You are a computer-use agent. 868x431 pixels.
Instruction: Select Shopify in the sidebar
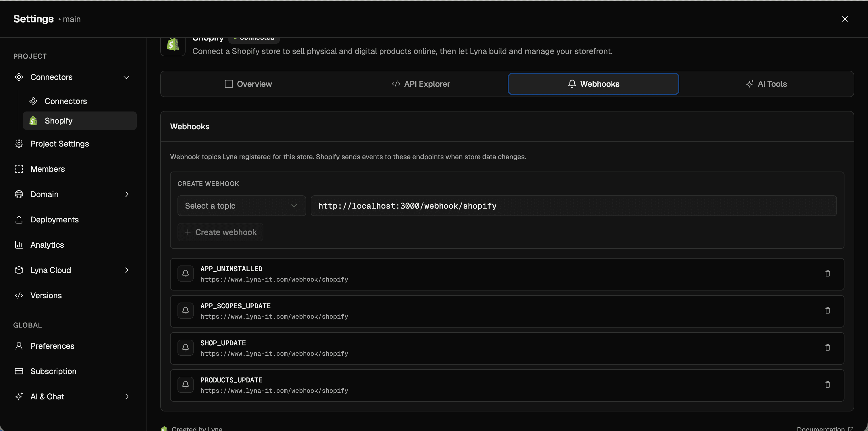coord(80,121)
